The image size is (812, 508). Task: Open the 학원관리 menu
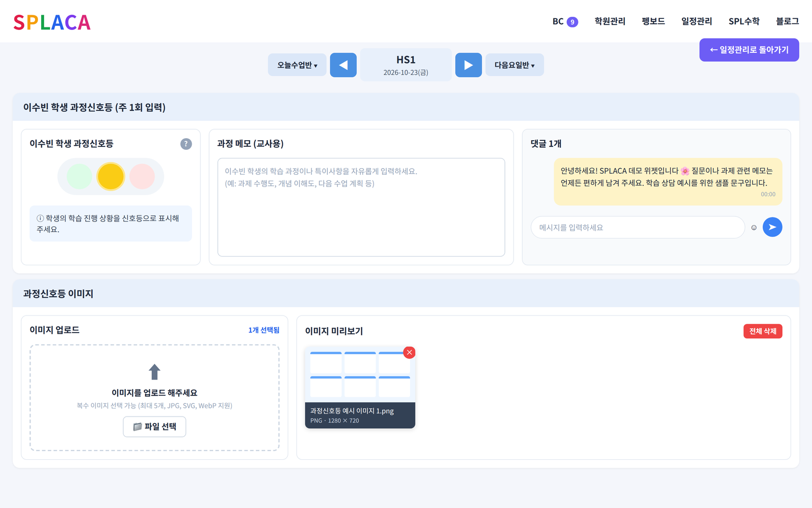pyautogui.click(x=610, y=21)
